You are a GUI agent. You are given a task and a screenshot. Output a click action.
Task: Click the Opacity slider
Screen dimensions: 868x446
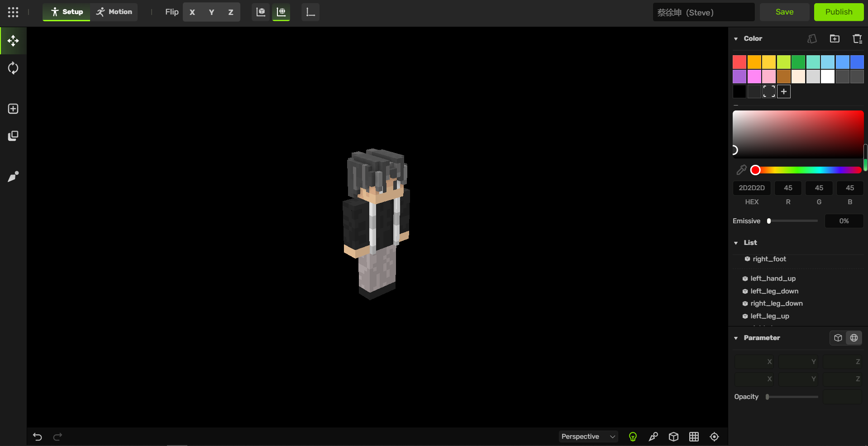click(792, 397)
